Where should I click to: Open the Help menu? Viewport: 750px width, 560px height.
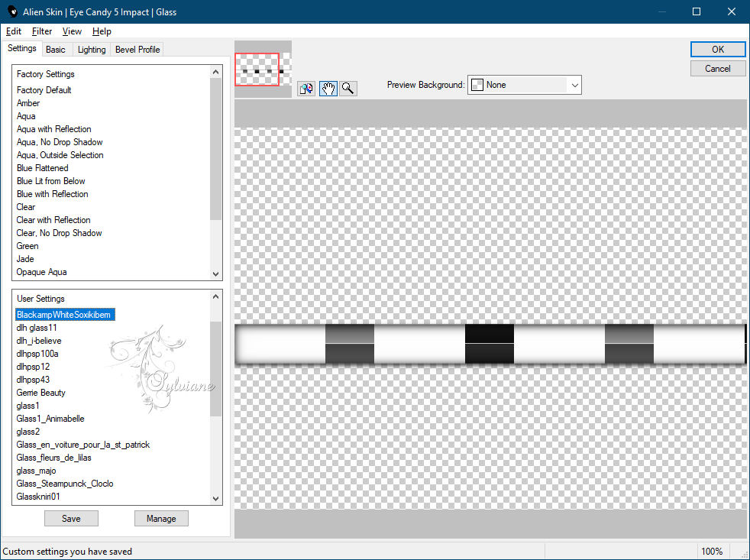click(102, 31)
